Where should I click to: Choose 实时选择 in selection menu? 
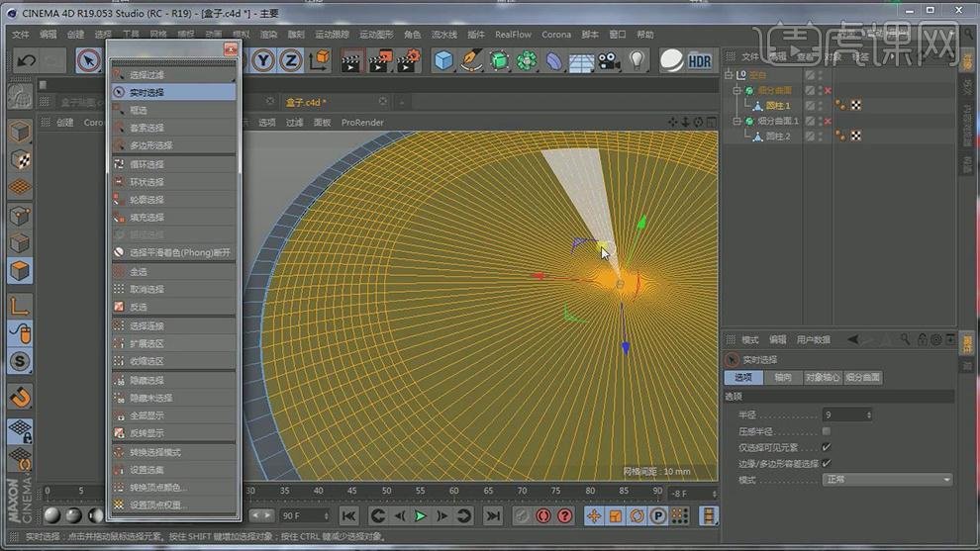point(174,92)
